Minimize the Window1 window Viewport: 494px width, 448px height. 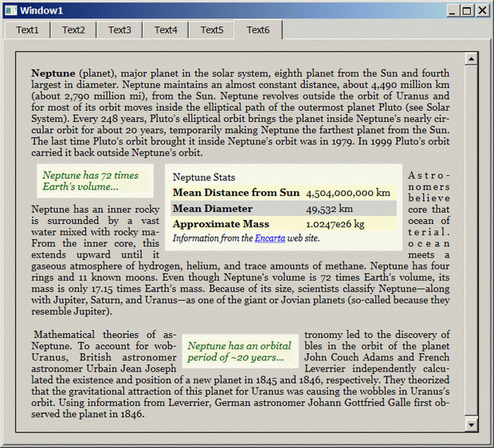coord(453,10)
